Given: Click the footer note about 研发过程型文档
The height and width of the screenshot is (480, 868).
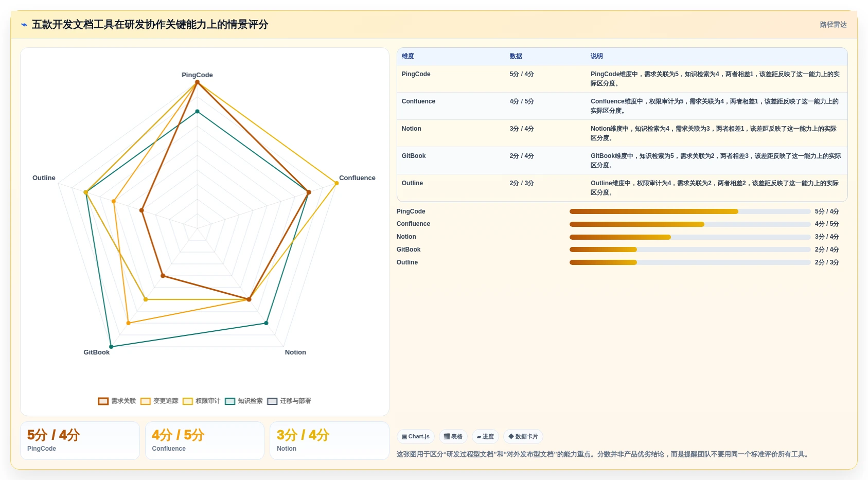Looking at the screenshot, I should pyautogui.click(x=603, y=454).
